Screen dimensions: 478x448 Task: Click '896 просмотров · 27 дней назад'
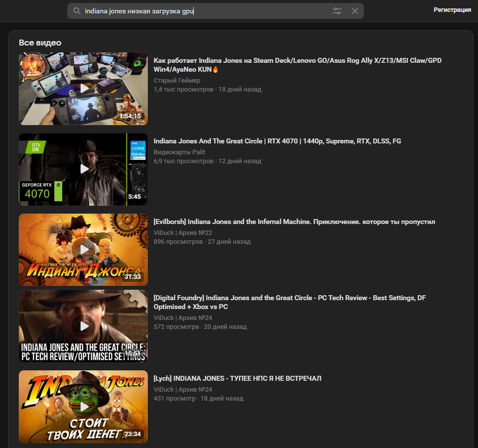202,241
